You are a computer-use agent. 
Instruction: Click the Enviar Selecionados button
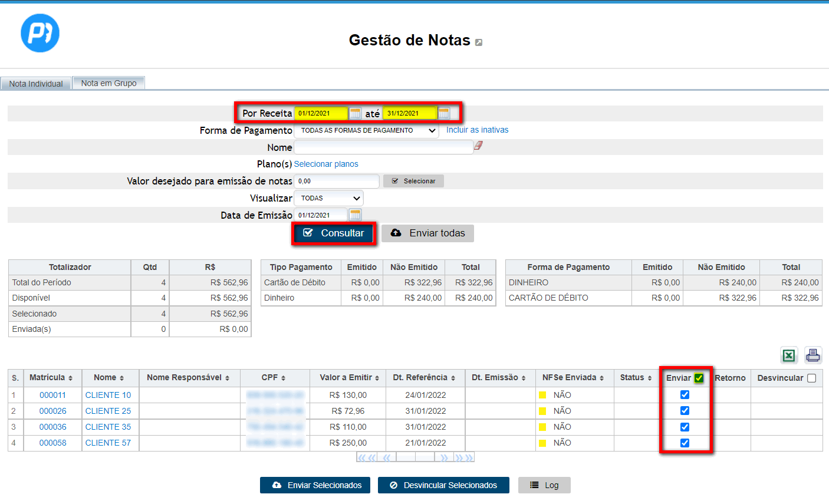tap(315, 485)
